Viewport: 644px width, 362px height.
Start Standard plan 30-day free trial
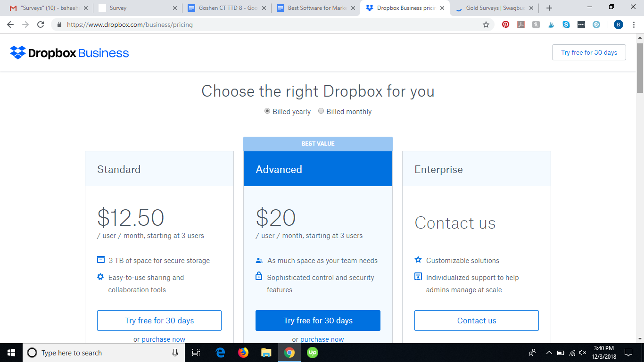point(159,321)
